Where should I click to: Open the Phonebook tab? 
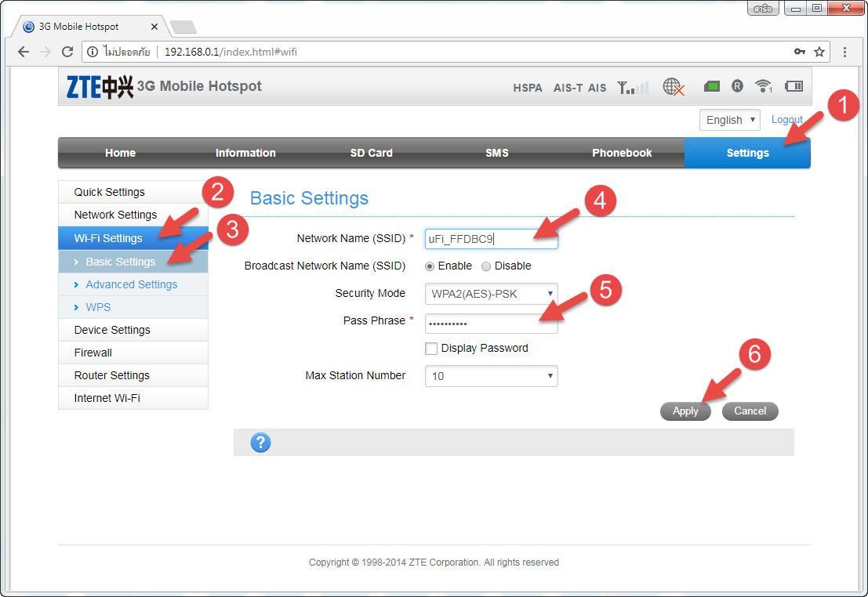pos(622,153)
